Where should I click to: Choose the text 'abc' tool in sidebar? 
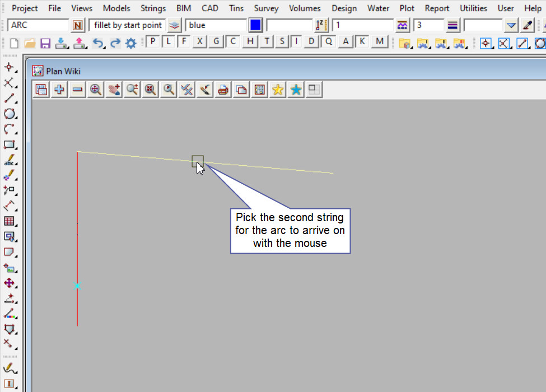pos(10,161)
